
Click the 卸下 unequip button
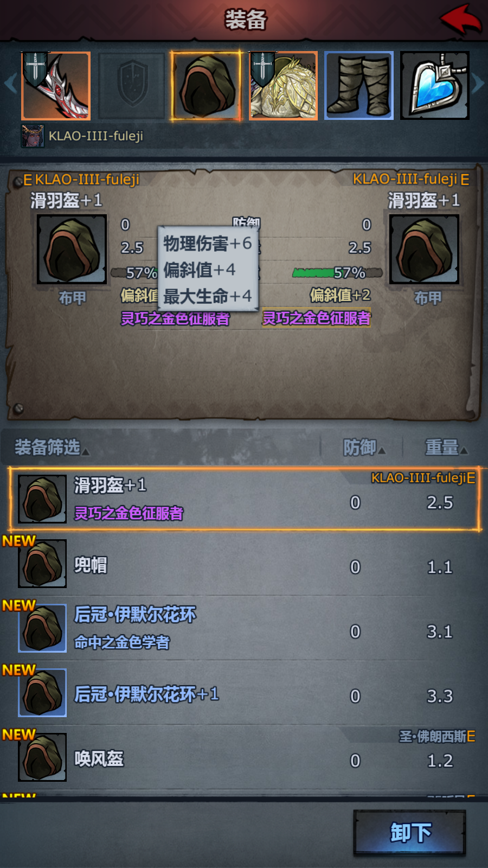pos(410,832)
